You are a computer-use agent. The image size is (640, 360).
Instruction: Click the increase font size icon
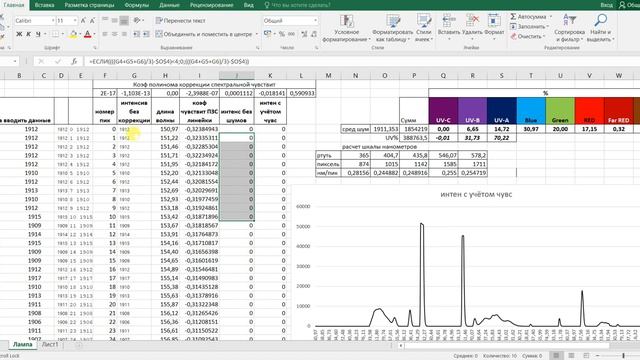(83, 20)
